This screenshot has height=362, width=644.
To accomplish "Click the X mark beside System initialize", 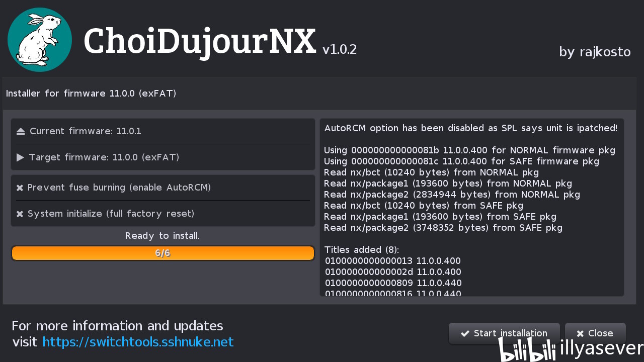I will 20,214.
